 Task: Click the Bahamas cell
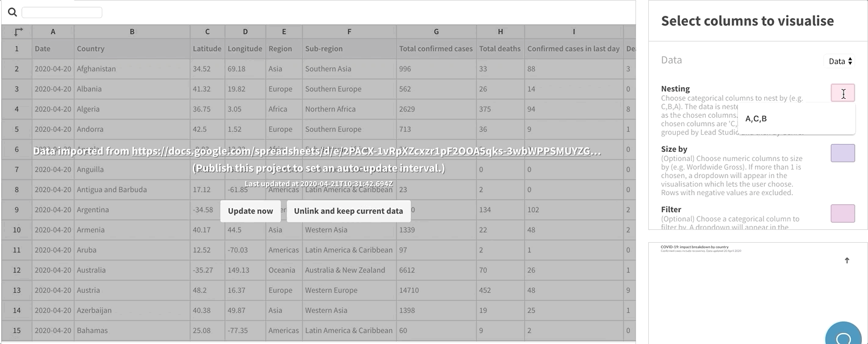click(x=132, y=331)
